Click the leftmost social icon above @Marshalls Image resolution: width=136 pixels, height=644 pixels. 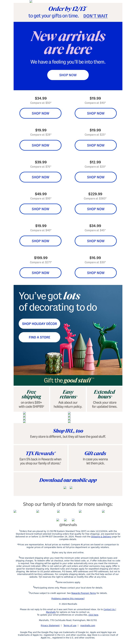click(58, 520)
